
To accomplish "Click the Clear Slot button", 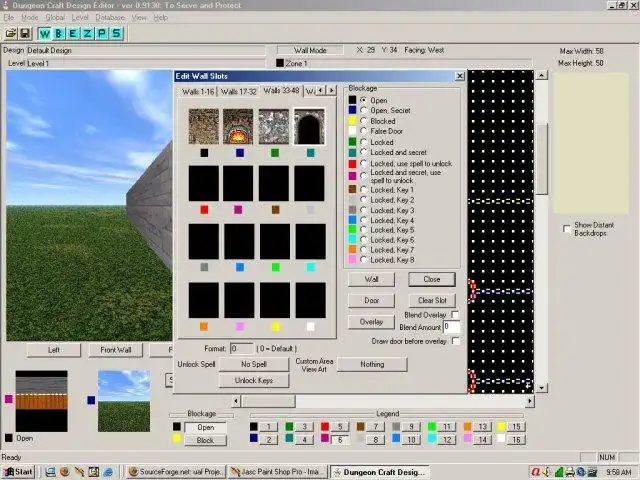I will pyautogui.click(x=432, y=300).
